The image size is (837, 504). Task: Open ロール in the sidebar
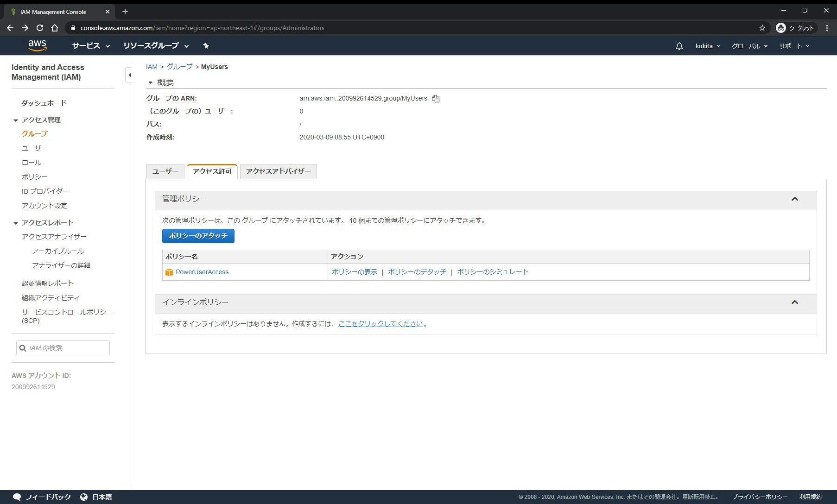click(x=31, y=163)
